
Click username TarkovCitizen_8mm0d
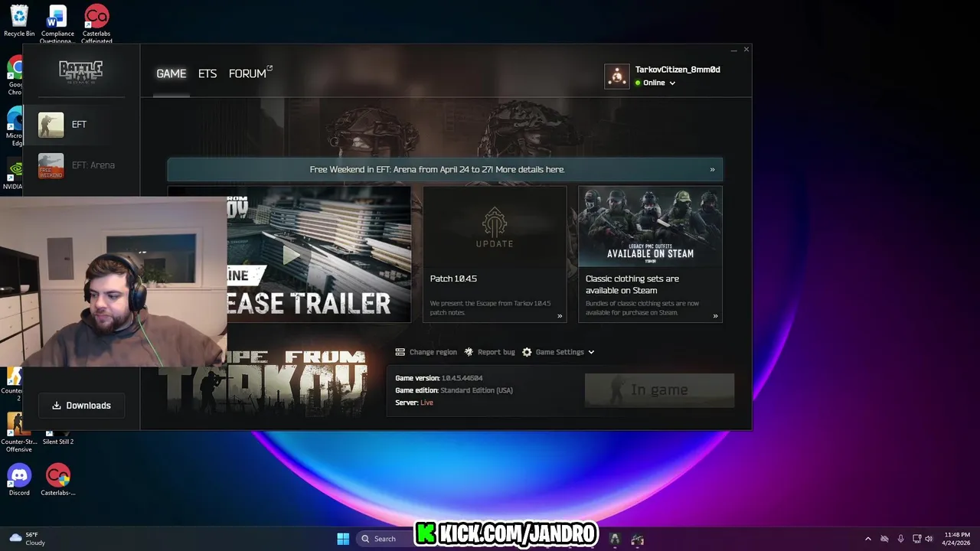(x=678, y=70)
